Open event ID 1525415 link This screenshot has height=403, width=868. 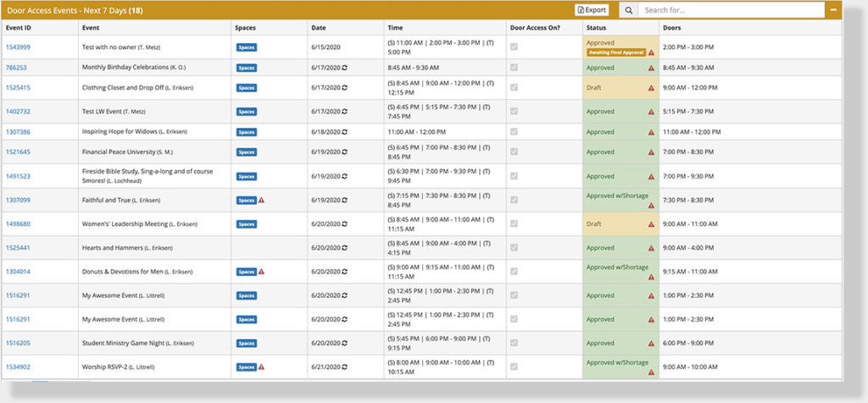point(18,88)
